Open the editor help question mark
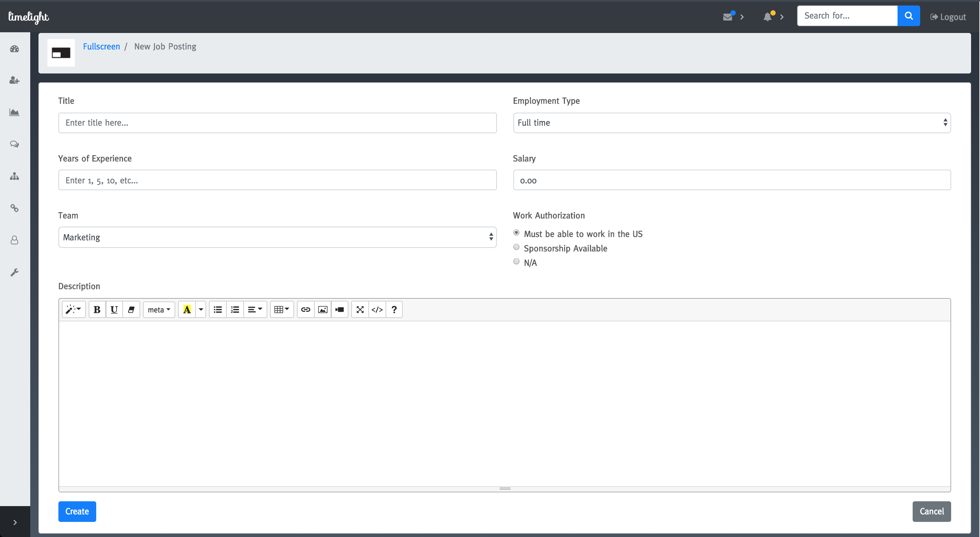This screenshot has width=980, height=537. [394, 309]
